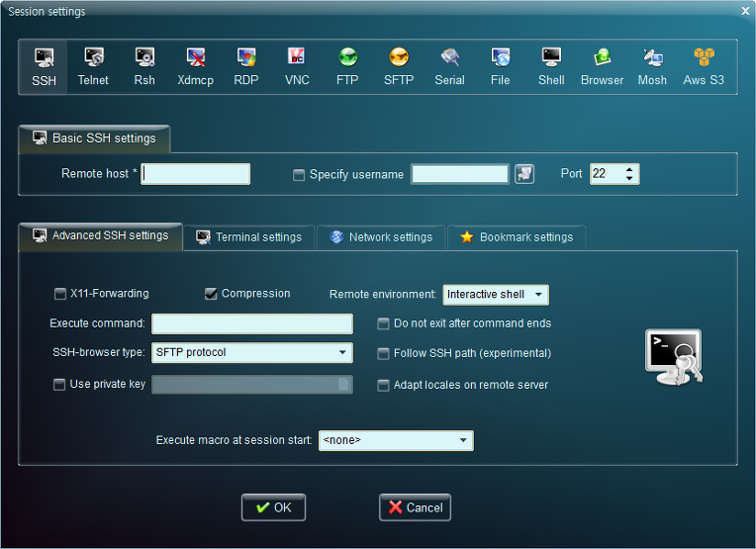Select the Telnet session type icon
Image resolution: width=756 pixels, height=549 pixels.
pos(94,67)
